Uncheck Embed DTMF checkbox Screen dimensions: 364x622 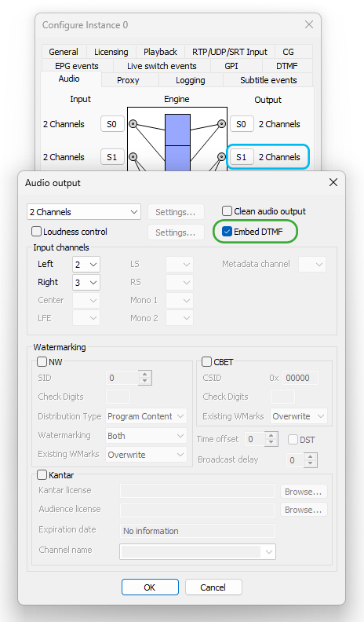click(x=227, y=231)
